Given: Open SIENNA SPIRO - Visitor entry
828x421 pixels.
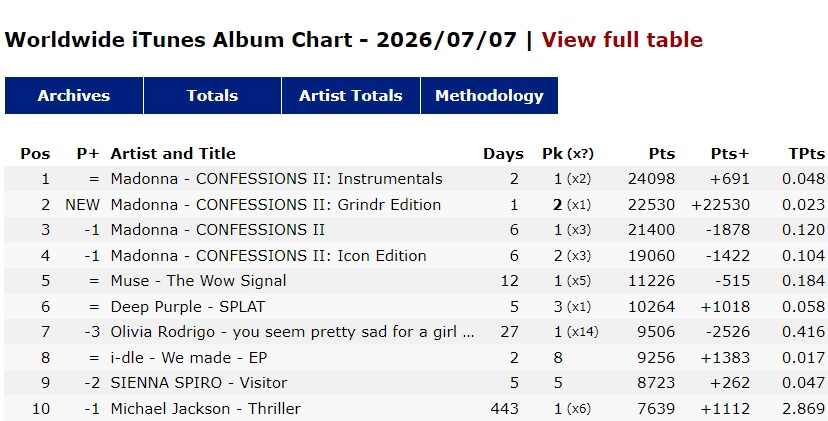Looking at the screenshot, I should [199, 383].
